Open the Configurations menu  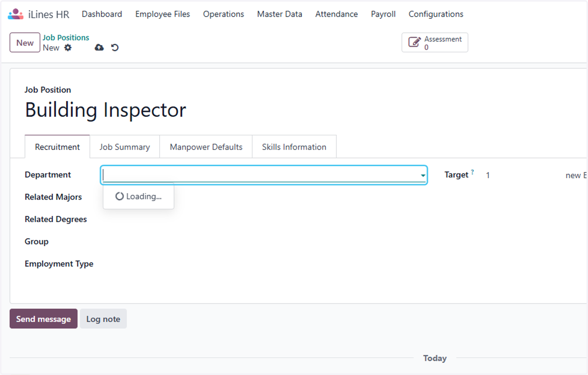(436, 14)
